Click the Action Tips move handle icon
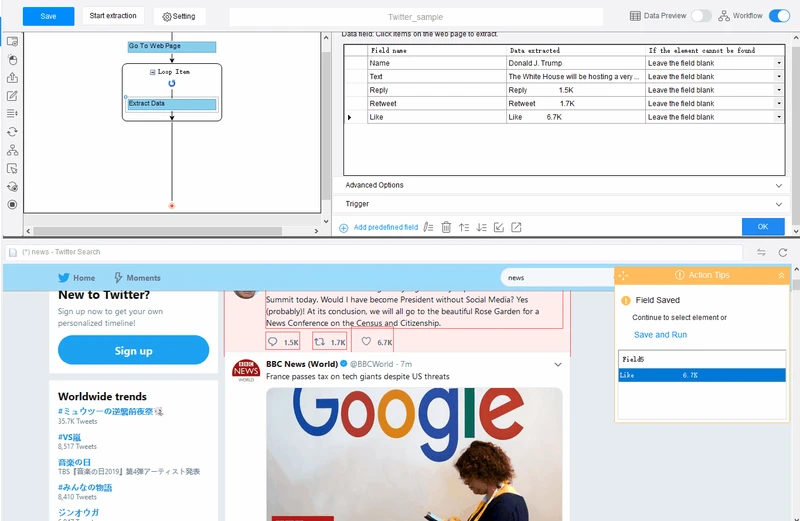Screen dimensions: 800x521 (x=623, y=276)
